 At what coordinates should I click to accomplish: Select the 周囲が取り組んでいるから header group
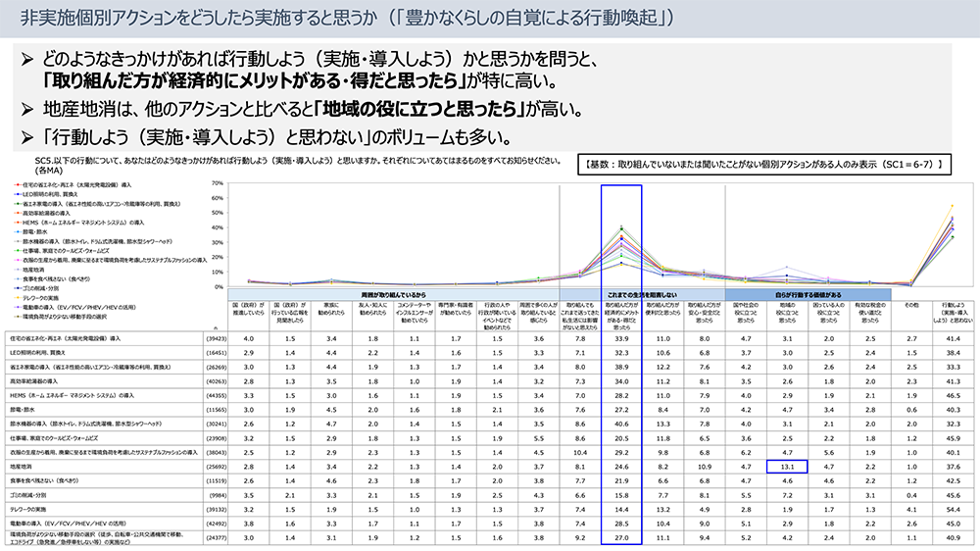click(x=392, y=294)
